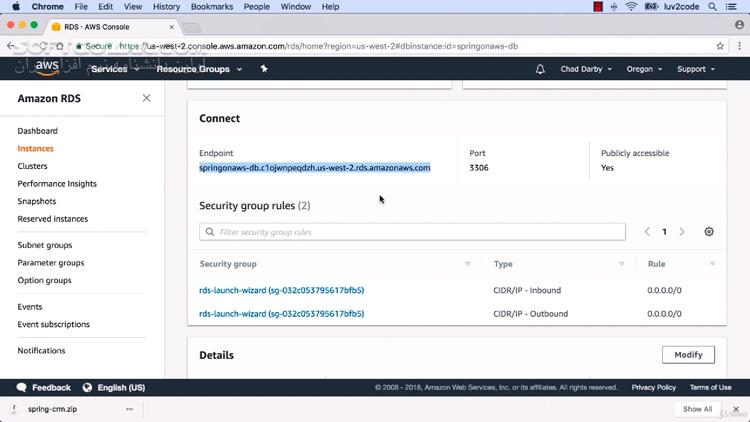The height and width of the screenshot is (422, 750).
Task: Open the Bookmarks menu
Action: [x=212, y=7]
